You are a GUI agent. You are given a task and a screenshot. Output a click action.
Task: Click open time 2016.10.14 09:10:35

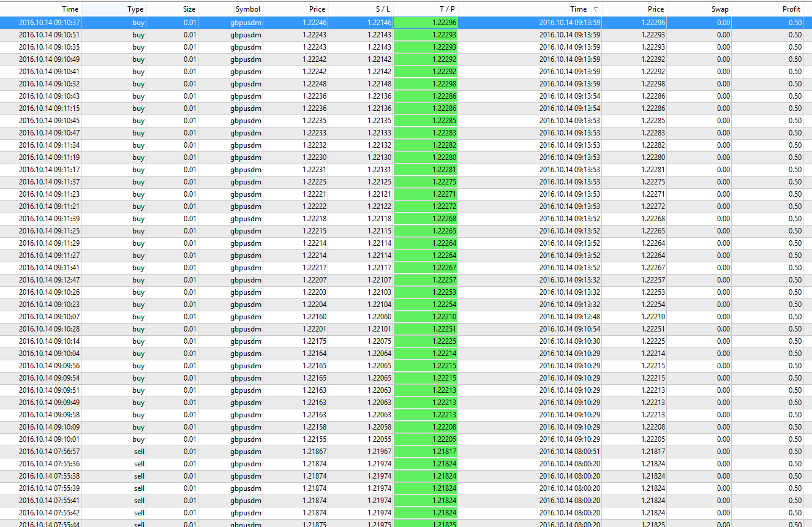[49, 47]
